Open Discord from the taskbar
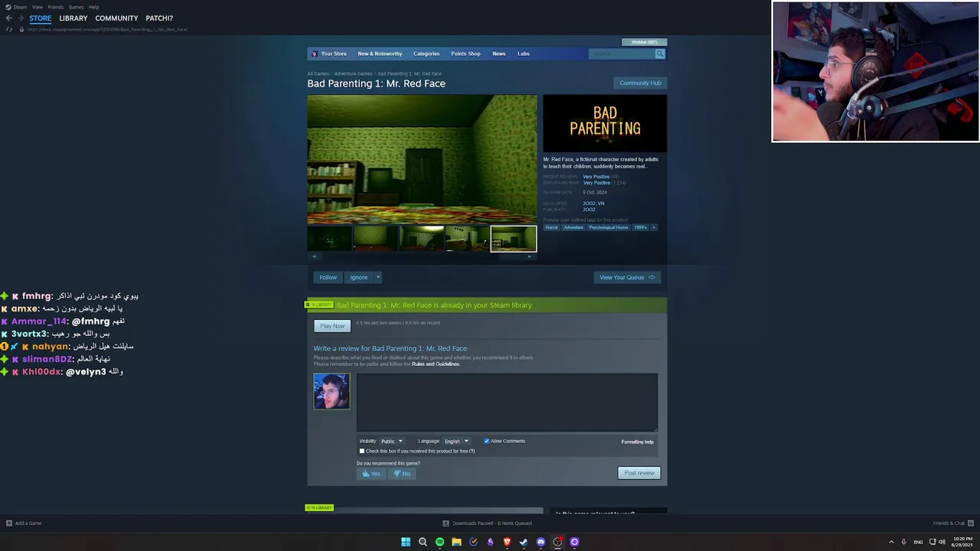This screenshot has width=980, height=551. [x=541, y=542]
